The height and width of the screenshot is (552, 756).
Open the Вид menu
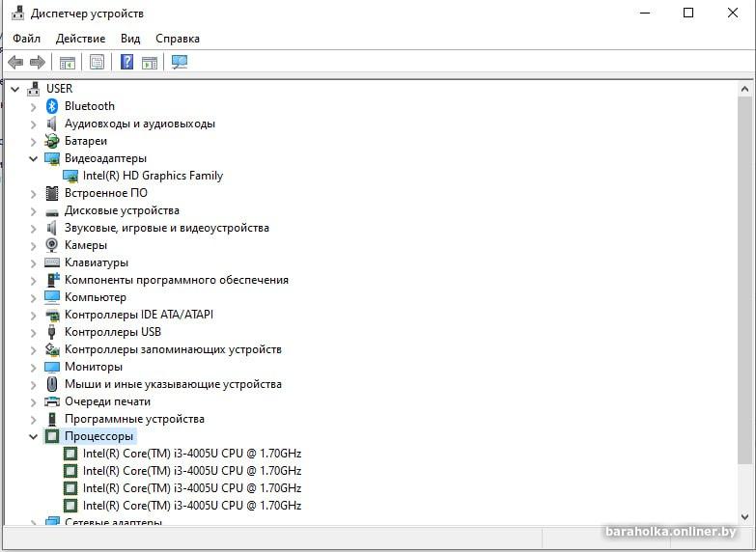[130, 39]
